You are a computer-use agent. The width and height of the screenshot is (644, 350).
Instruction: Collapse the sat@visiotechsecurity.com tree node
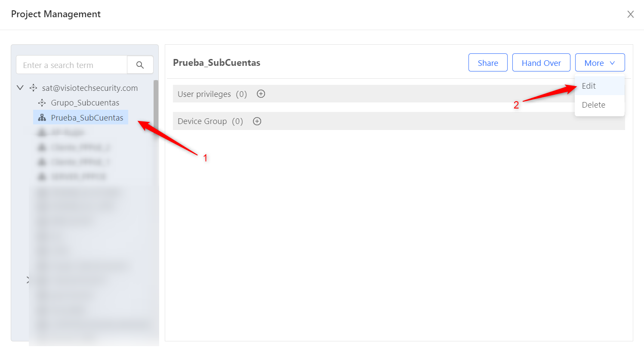[x=20, y=88]
